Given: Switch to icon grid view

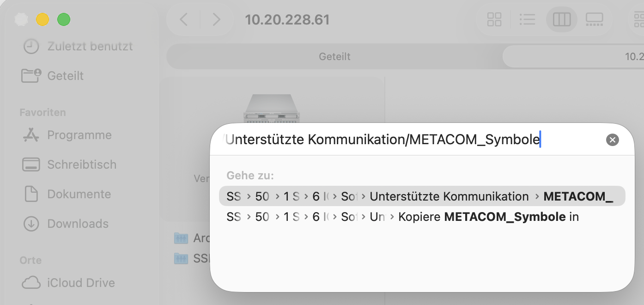Looking at the screenshot, I should coord(494,19).
